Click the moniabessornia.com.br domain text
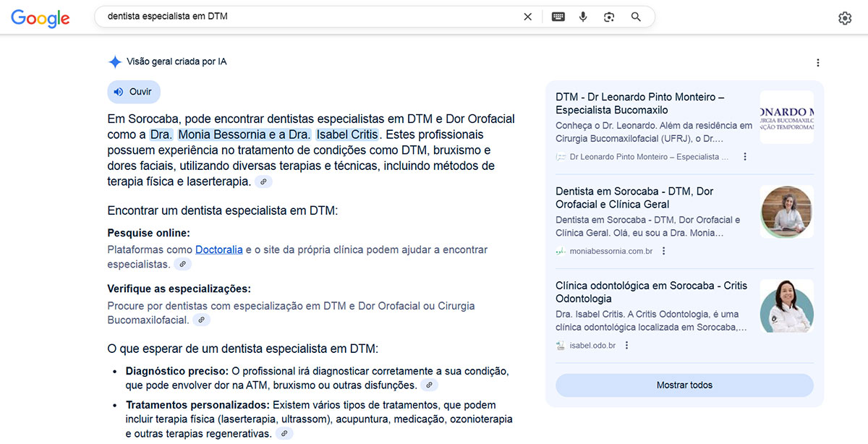The height and width of the screenshot is (444, 868). coord(611,251)
